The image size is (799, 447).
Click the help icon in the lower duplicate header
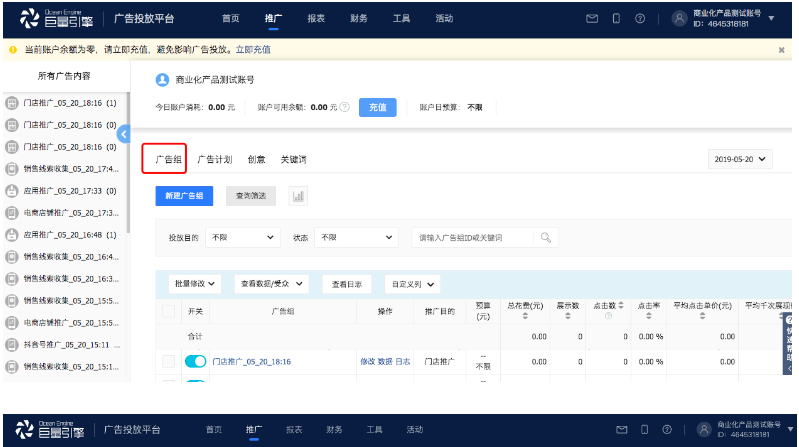point(667,430)
